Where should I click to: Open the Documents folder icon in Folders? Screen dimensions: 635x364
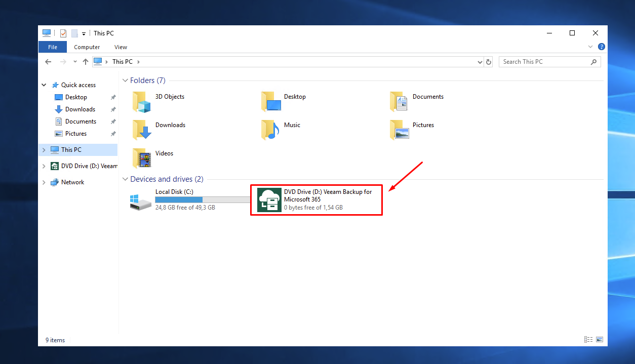[399, 102]
